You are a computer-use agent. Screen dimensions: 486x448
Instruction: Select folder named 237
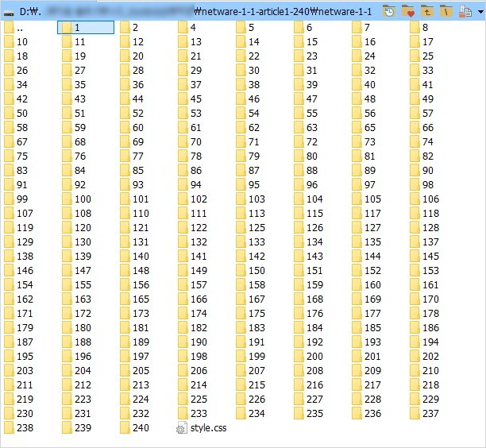point(425,413)
